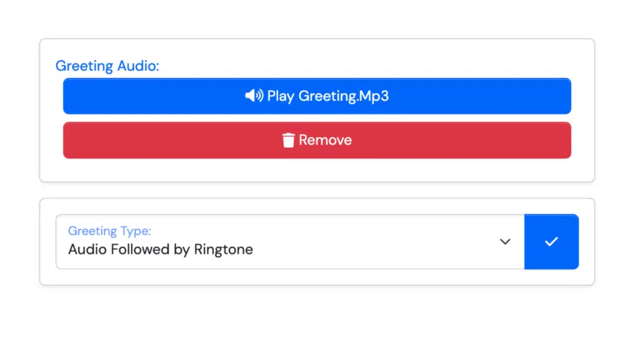Viewport: 644px width, 343px height.
Task: Change greeting type from Audio Followed by Ringtone
Action: (x=291, y=242)
